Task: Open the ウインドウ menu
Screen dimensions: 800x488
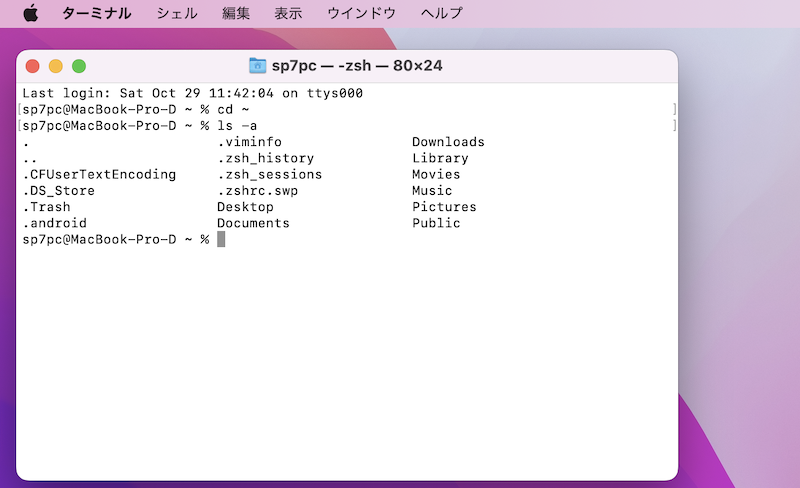Action: [x=361, y=13]
